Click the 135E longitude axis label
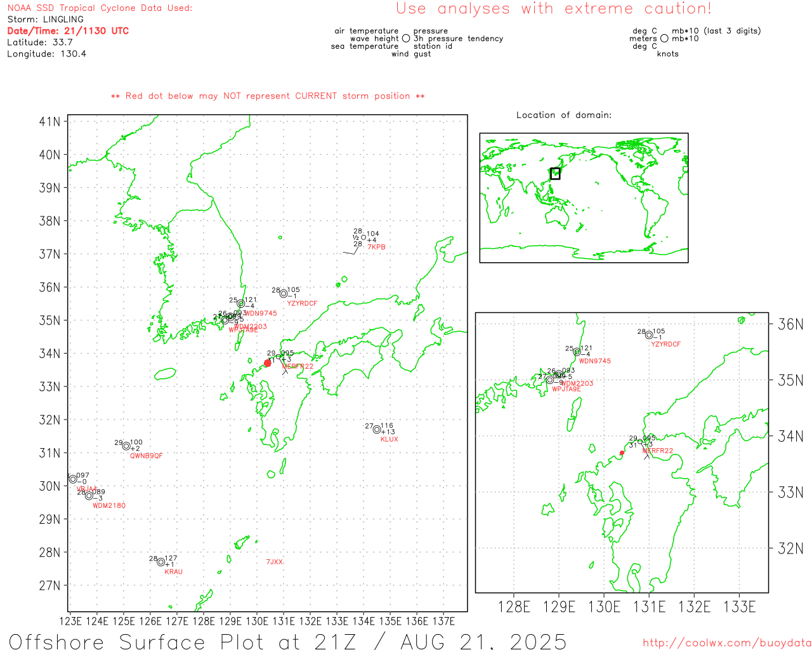Viewport: 812px width, 650px height. (x=390, y=621)
